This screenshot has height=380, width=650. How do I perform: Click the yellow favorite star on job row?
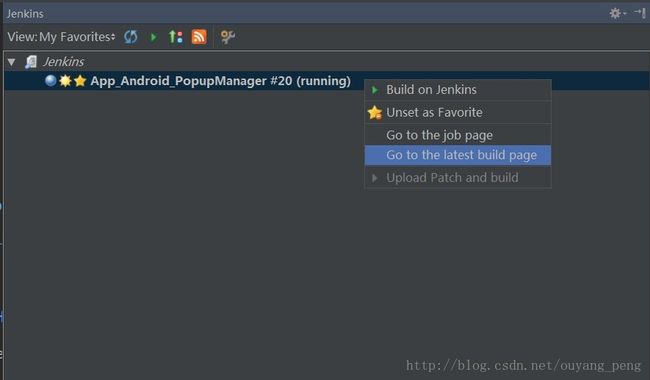coord(80,81)
